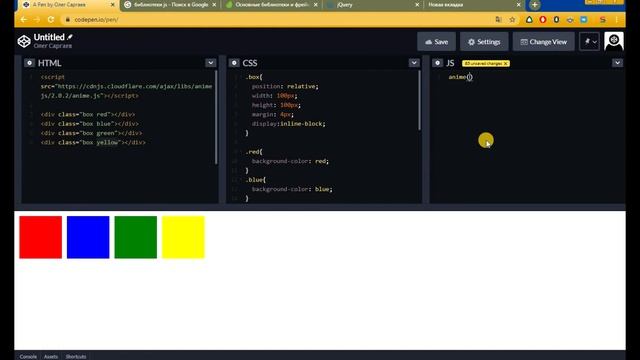Click the green triangle extension icon
The width and height of the screenshot is (640, 360).
click(529, 20)
